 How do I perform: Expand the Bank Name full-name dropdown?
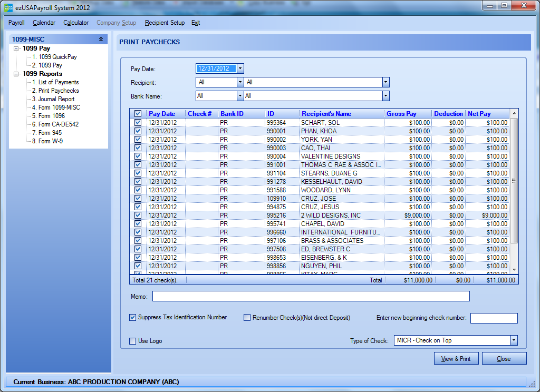[385, 96]
